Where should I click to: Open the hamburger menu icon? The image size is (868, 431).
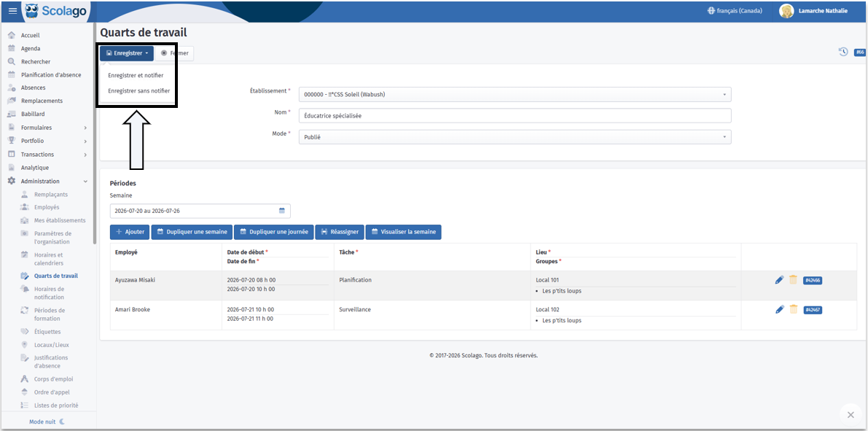coord(12,11)
